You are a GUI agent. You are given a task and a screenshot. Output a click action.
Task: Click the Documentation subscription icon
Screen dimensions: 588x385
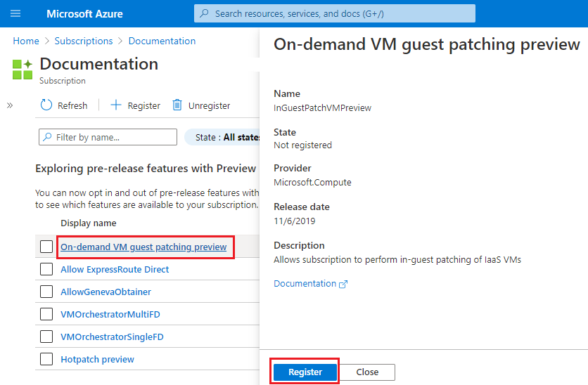(22, 70)
